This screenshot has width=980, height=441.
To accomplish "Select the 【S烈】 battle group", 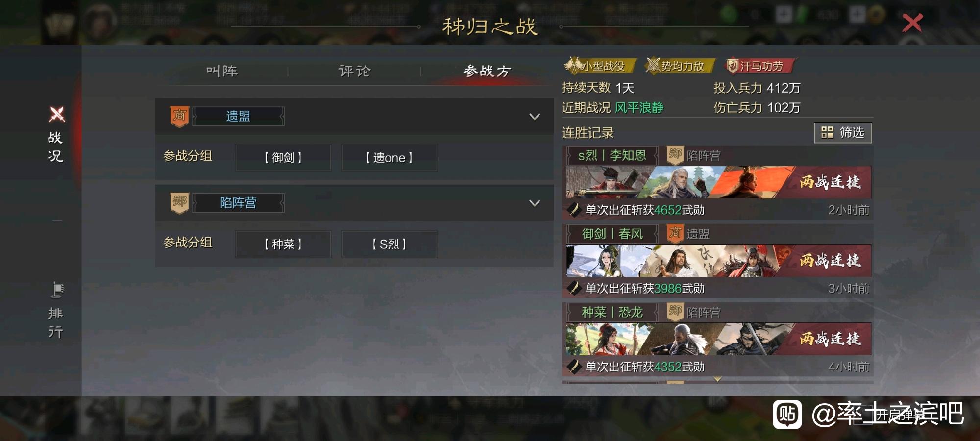I will pyautogui.click(x=389, y=244).
